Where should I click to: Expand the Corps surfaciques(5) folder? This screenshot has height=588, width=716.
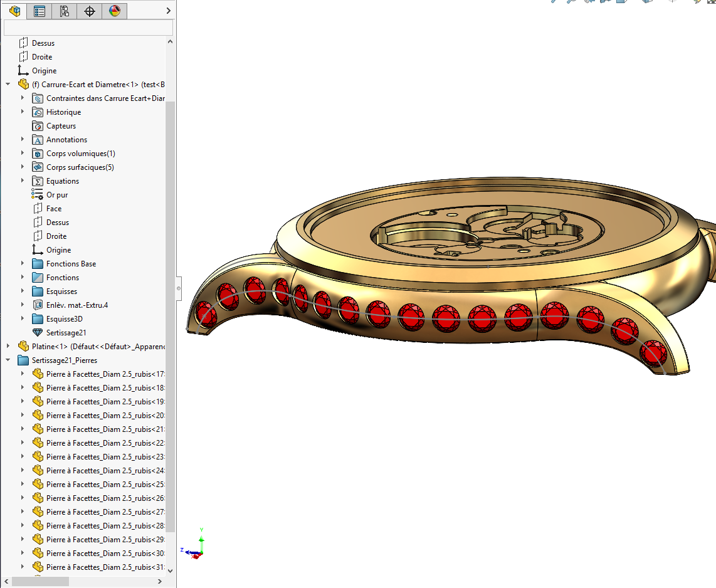pos(23,167)
